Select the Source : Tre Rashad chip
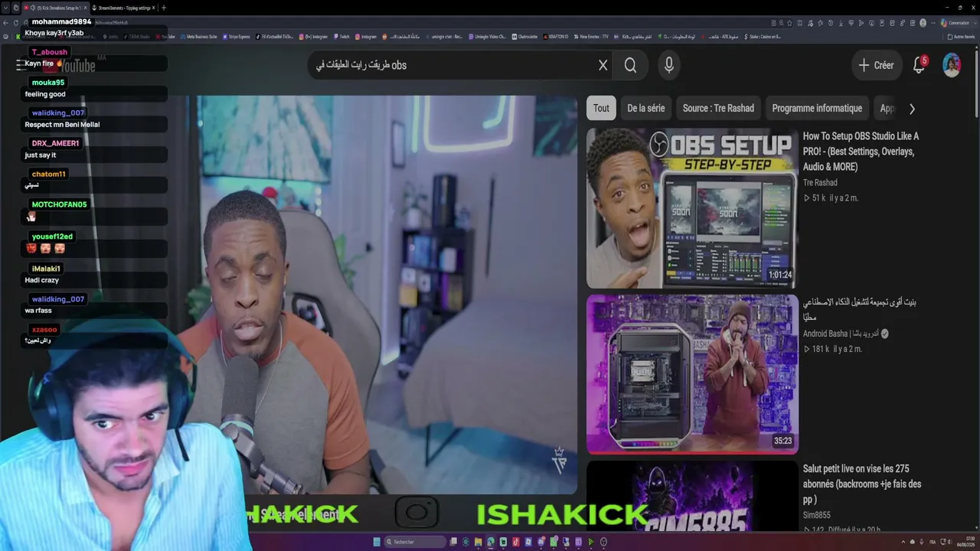This screenshot has height=551, width=980. click(x=718, y=108)
